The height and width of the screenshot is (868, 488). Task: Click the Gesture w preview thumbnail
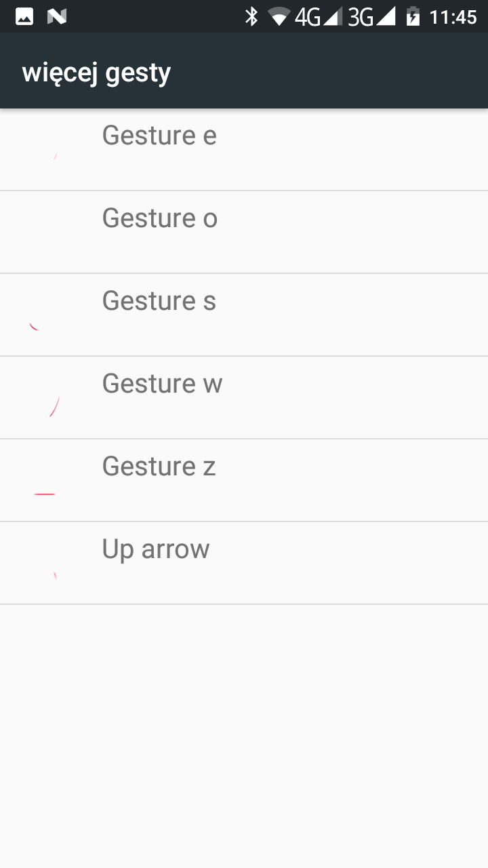[x=44, y=398]
